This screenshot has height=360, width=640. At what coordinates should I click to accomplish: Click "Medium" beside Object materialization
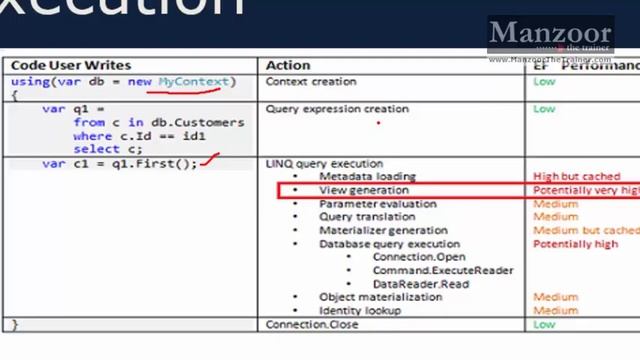point(556,297)
